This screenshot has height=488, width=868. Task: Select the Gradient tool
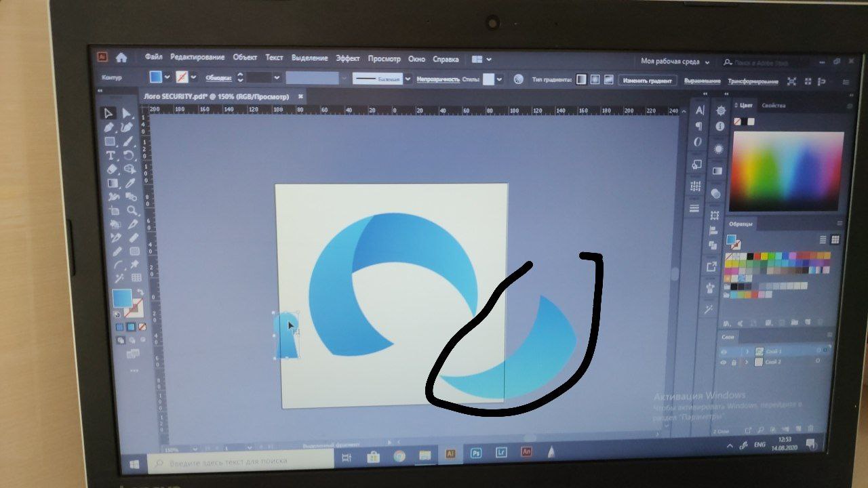(113, 183)
